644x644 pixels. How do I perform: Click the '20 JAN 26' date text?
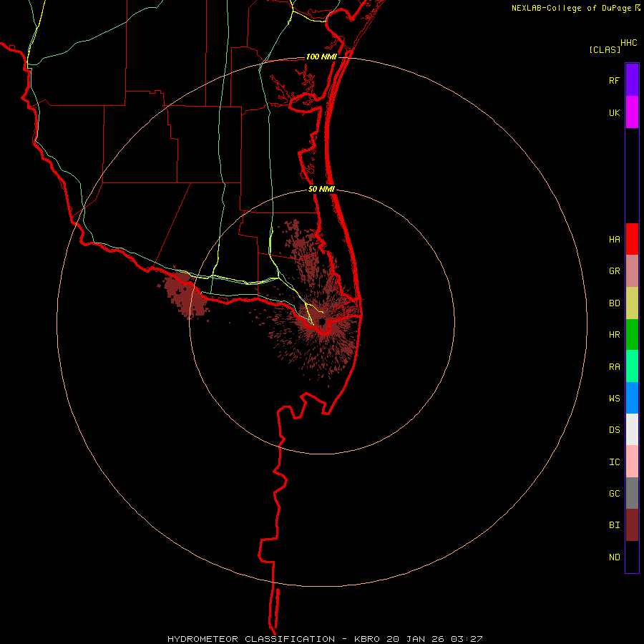(x=415, y=639)
